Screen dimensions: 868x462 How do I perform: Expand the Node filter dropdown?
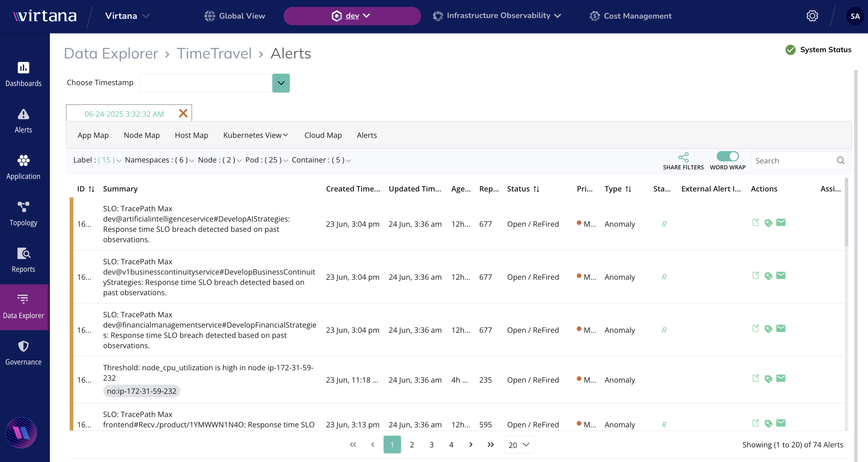239,161
